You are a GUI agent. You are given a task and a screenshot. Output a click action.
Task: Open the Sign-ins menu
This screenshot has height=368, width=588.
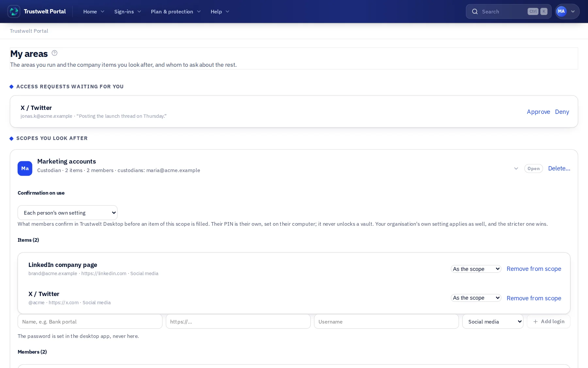(x=128, y=11)
